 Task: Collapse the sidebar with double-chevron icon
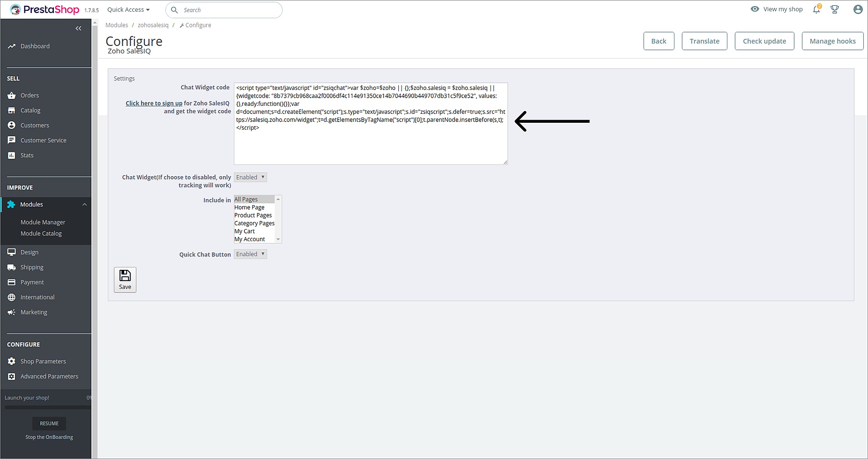79,29
